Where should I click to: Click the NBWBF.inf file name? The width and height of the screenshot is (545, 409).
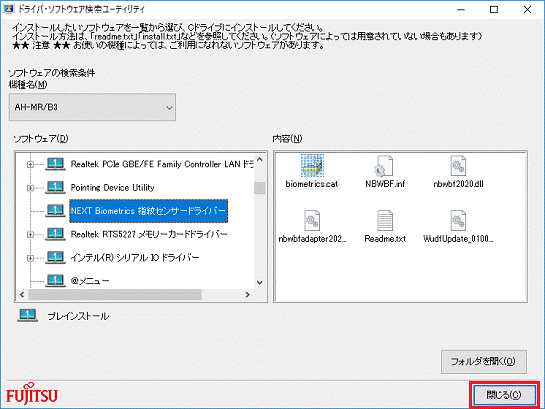[x=385, y=184]
